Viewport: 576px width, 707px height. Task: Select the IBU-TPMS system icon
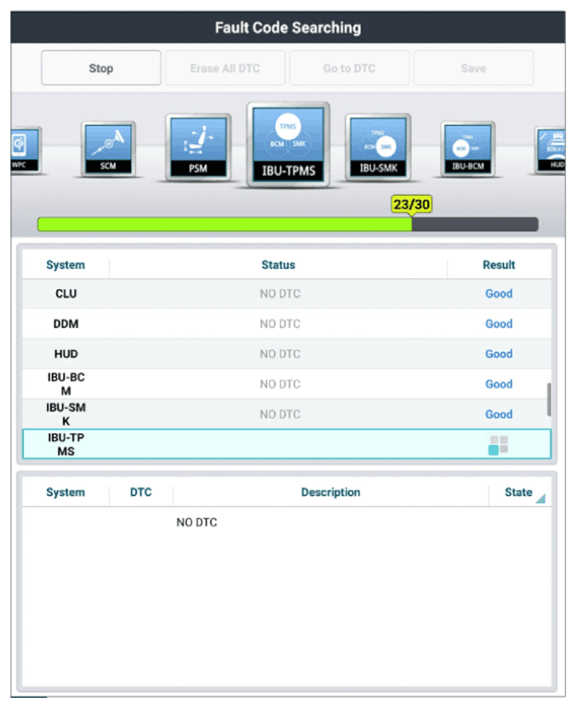click(x=288, y=144)
